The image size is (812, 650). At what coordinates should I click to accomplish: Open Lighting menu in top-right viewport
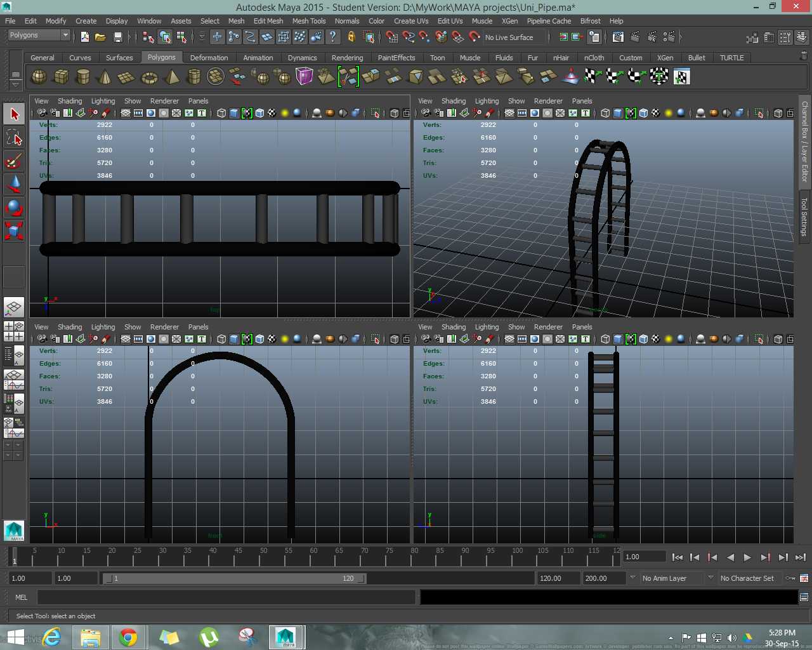[x=487, y=101]
